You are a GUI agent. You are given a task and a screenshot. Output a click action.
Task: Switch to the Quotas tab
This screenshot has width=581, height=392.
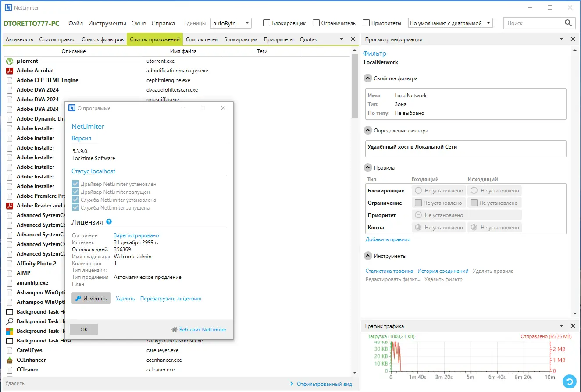(308, 39)
